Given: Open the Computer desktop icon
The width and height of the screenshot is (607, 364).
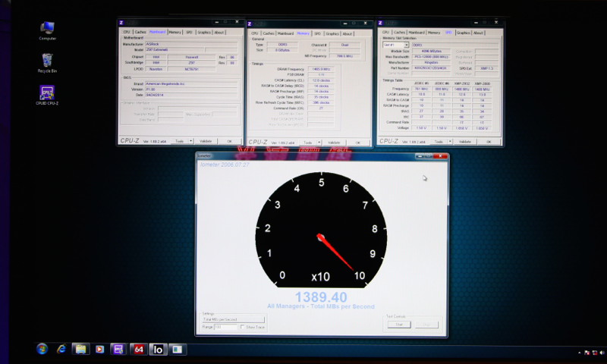Looking at the screenshot, I should (47, 29).
